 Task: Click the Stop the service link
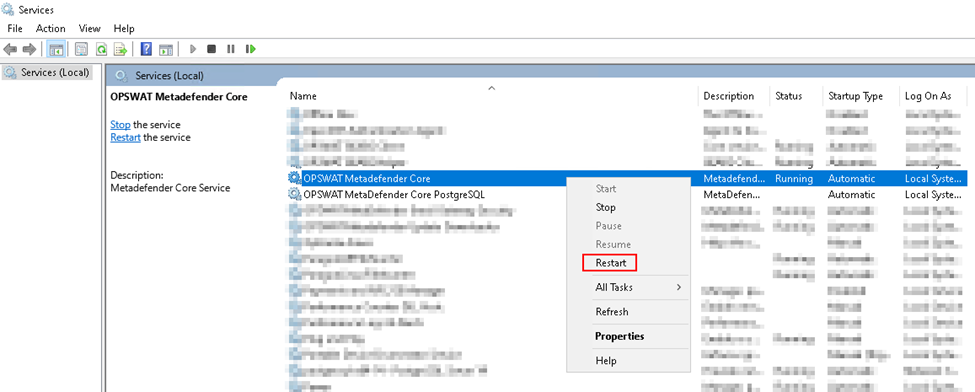120,125
